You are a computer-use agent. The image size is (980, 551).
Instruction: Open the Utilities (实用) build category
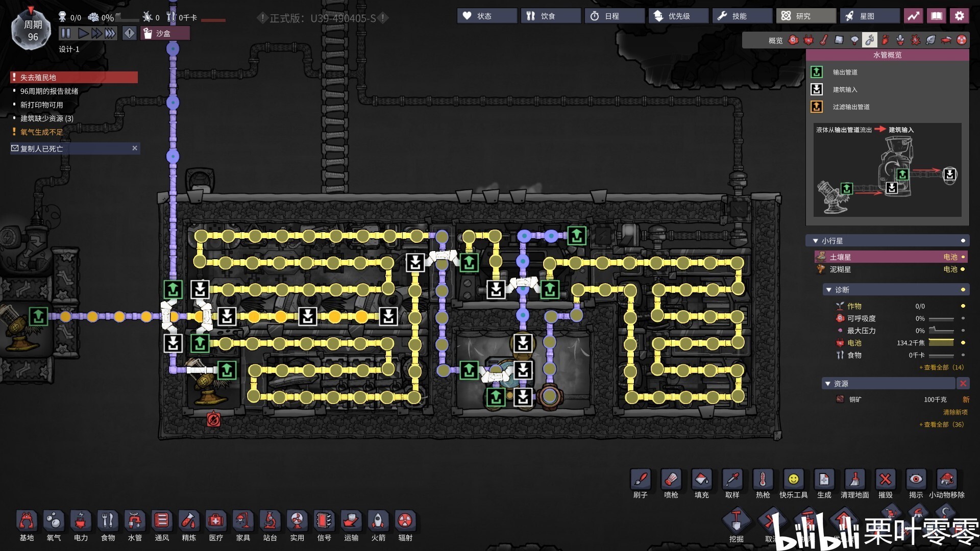(x=297, y=525)
